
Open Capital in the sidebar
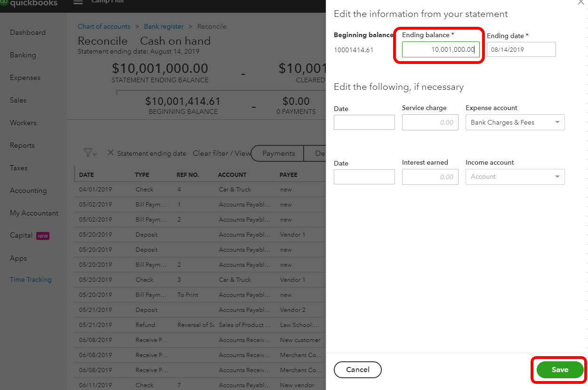[x=21, y=235]
